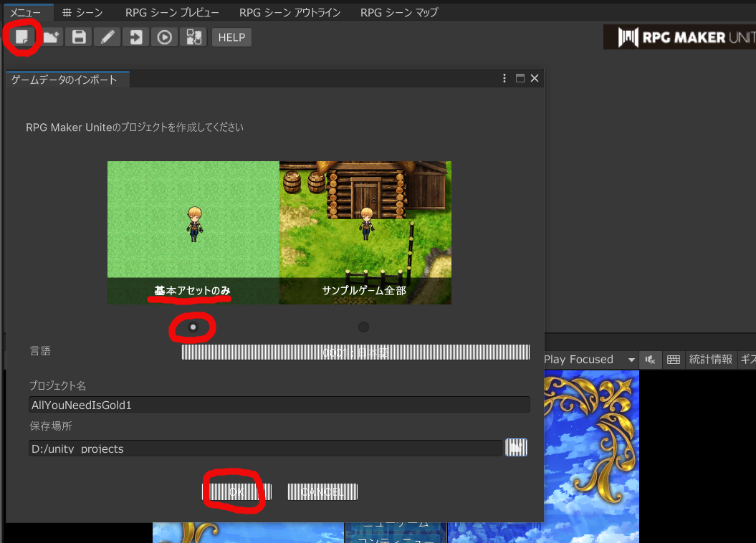Click the save floppy disk icon

[79, 37]
